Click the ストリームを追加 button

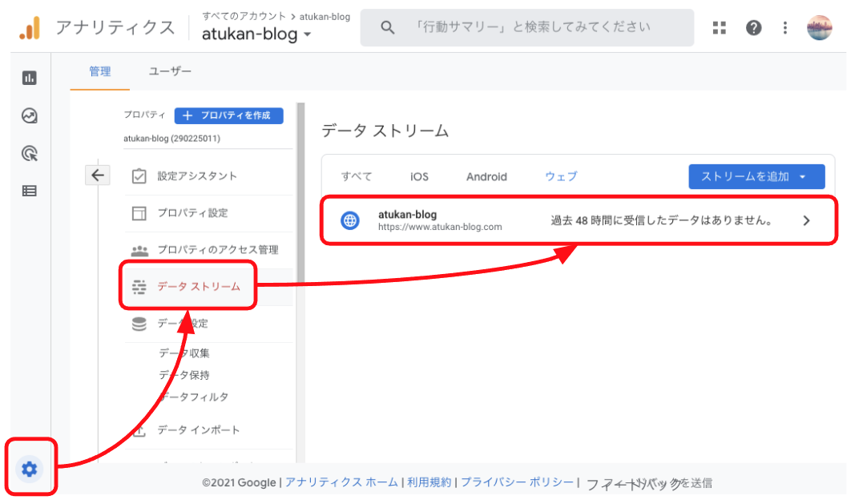pyautogui.click(x=756, y=177)
